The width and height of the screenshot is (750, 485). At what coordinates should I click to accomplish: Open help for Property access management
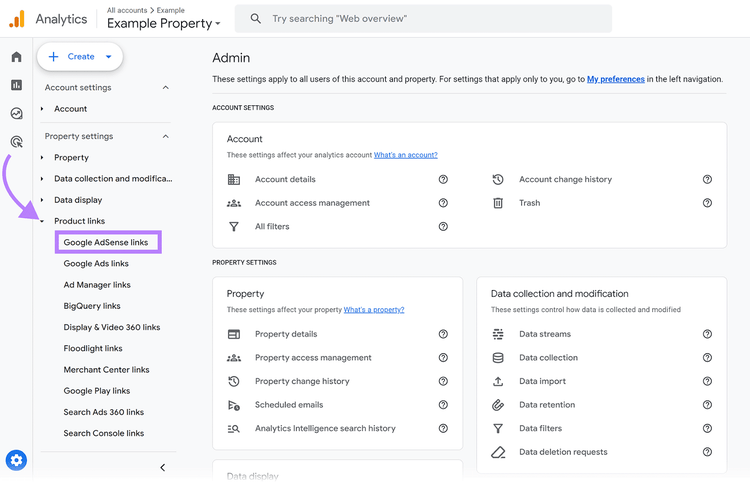tap(443, 357)
